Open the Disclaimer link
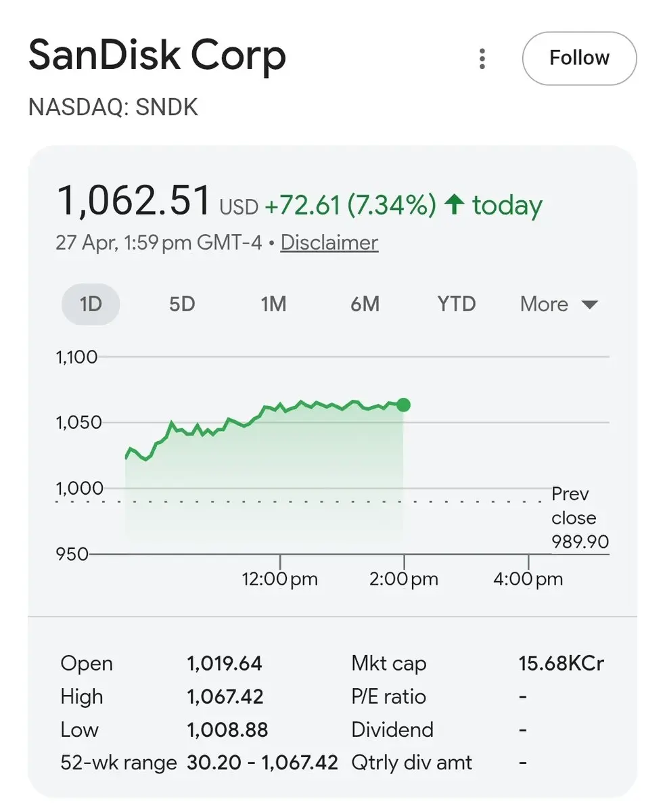This screenshot has width=665, height=812. [329, 242]
